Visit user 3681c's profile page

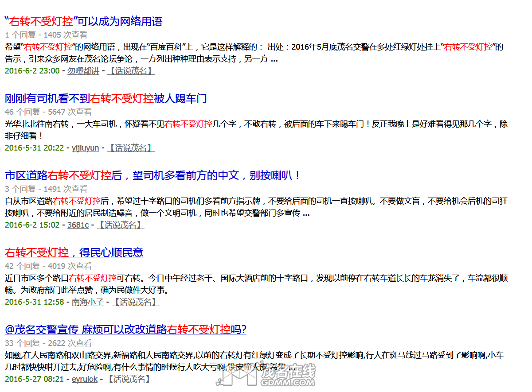(78, 225)
